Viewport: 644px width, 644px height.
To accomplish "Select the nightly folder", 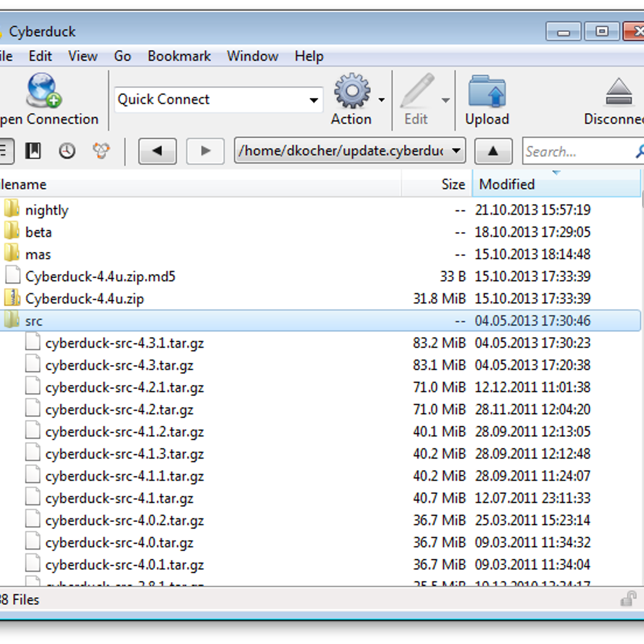I will click(47, 210).
